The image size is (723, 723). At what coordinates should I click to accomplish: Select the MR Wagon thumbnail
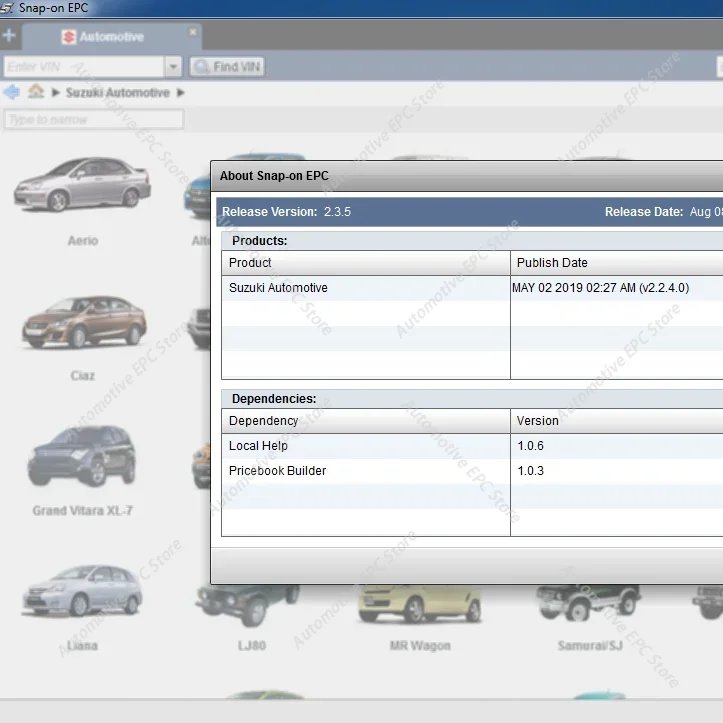[x=420, y=604]
